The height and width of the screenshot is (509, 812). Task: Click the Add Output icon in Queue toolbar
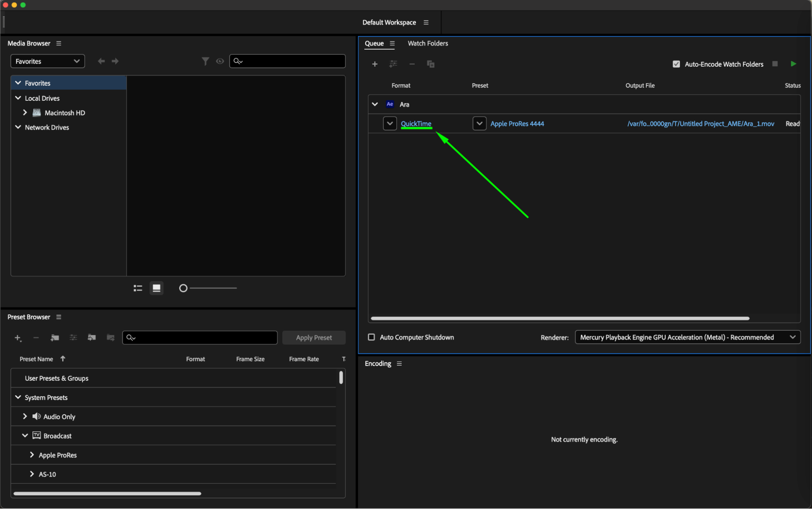pos(393,64)
